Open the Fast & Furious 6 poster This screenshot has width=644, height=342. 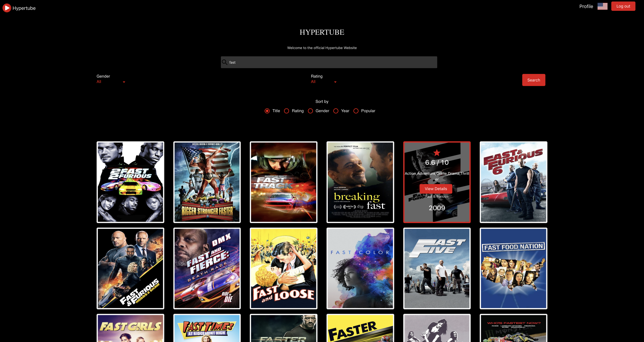click(x=513, y=182)
